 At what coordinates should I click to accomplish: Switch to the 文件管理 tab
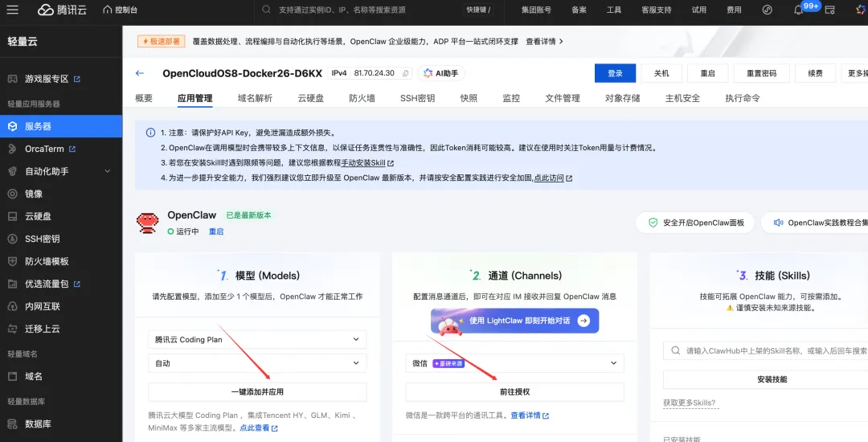tap(563, 98)
